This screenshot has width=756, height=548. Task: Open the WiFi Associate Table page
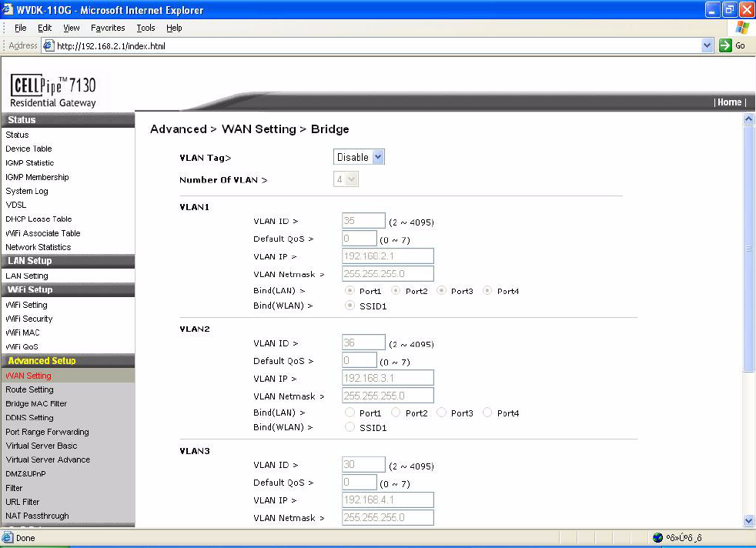(43, 233)
